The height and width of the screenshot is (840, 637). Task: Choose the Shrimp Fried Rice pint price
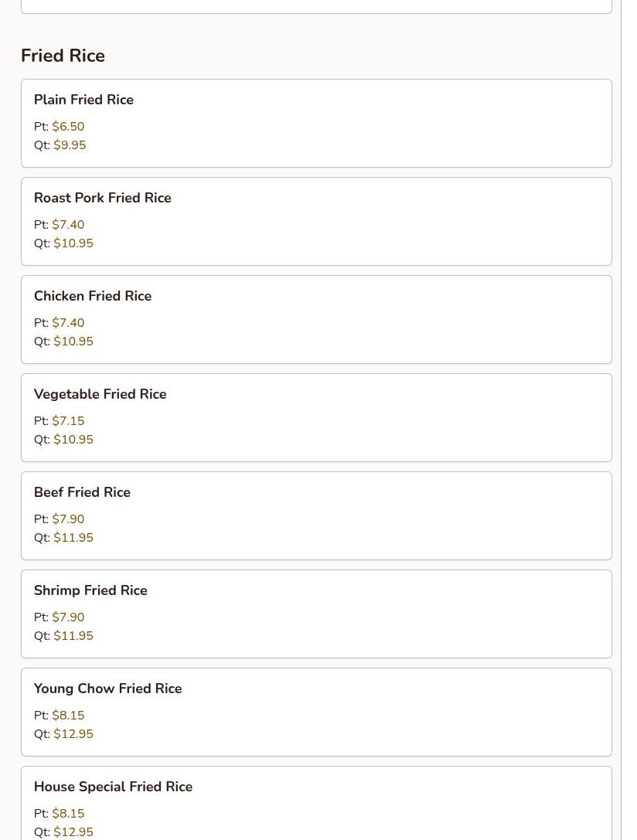[68, 617]
